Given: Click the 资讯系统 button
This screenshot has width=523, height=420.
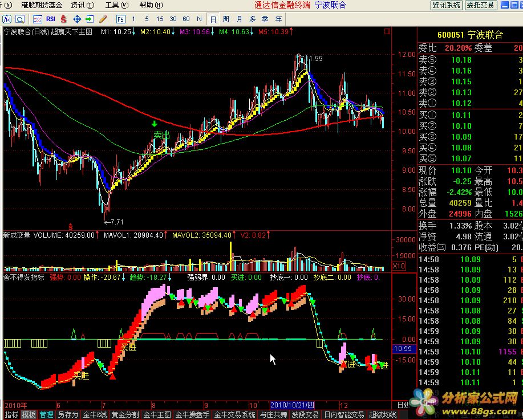Looking at the screenshot, I should click(x=447, y=5).
